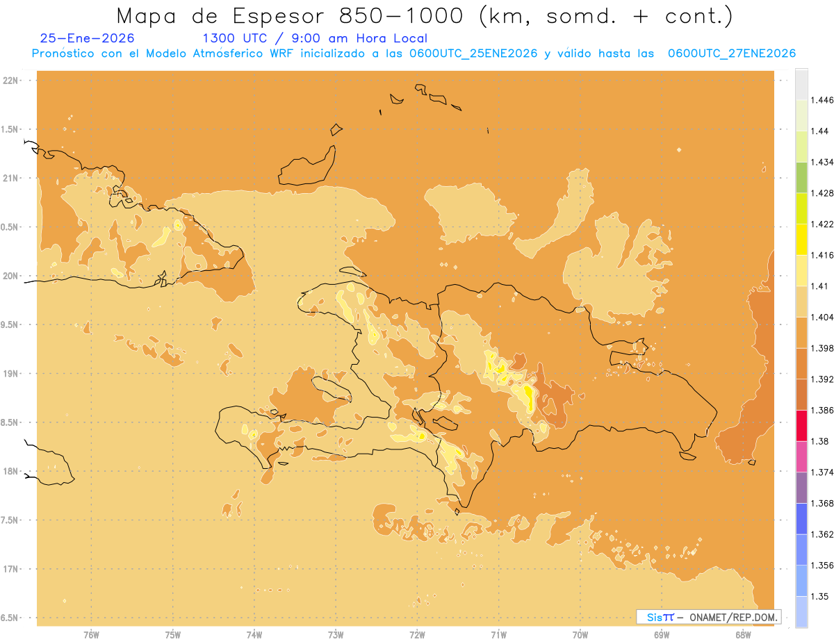Image resolution: width=834 pixels, height=644 pixels.
Task: Click the colorbar value label '1.404'
Action: pos(823,317)
